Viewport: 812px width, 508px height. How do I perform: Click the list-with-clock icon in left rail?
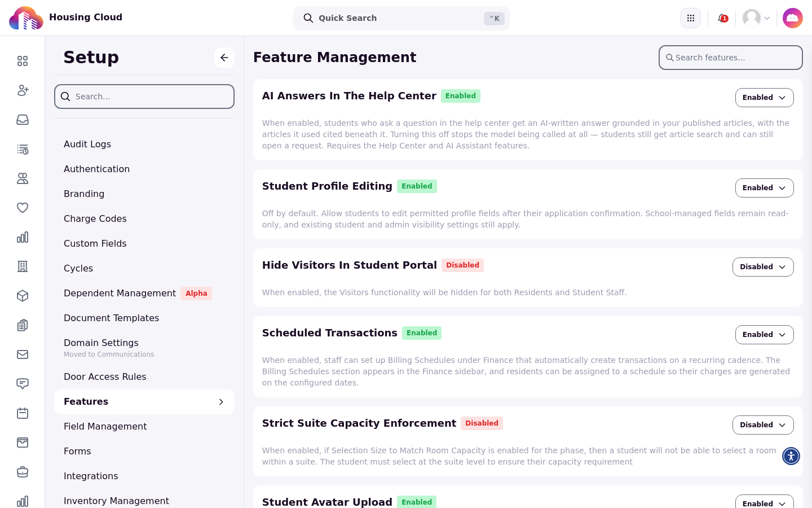(x=23, y=149)
